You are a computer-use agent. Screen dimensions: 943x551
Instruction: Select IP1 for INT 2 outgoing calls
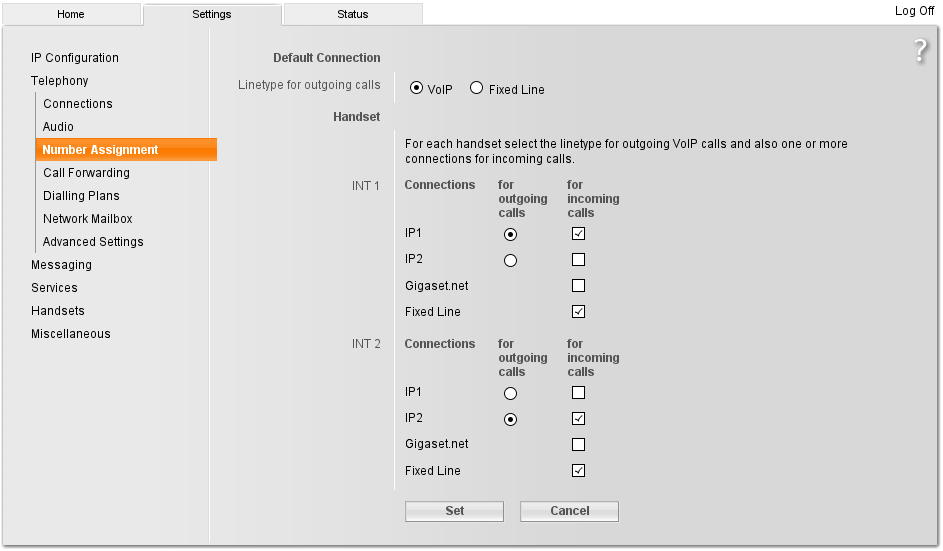[511, 393]
